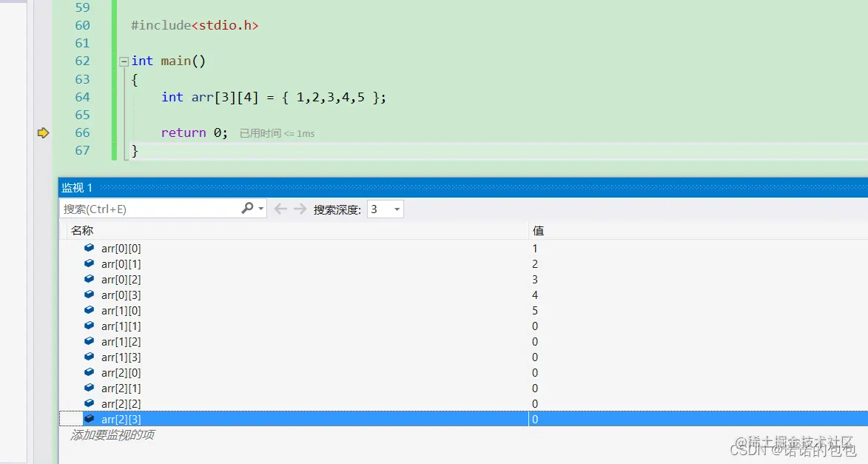This screenshot has width=868, height=464.
Task: Click value 0 of arr[1][1]
Action: point(535,326)
